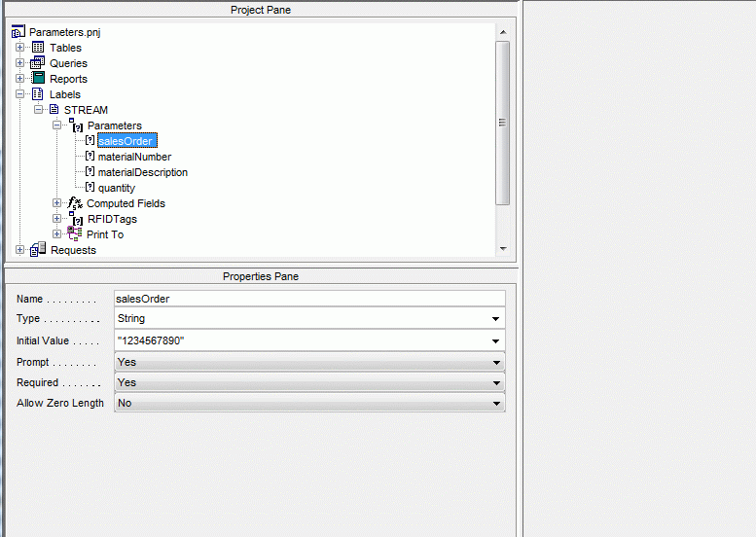Select the quantity tree item
The height and width of the screenshot is (537, 756).
click(117, 188)
